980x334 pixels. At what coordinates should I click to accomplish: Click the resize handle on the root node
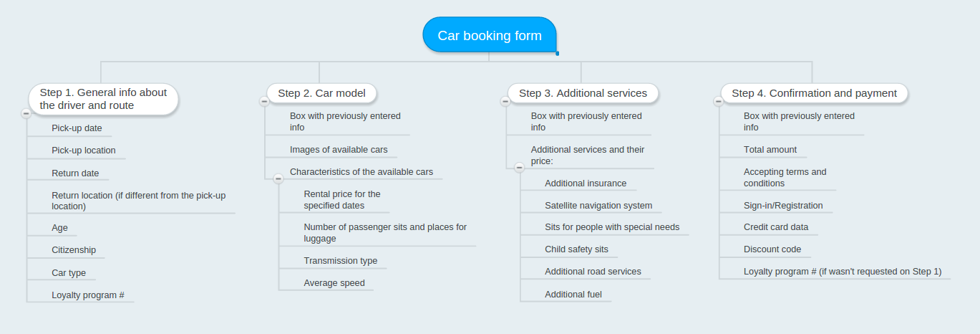click(557, 53)
